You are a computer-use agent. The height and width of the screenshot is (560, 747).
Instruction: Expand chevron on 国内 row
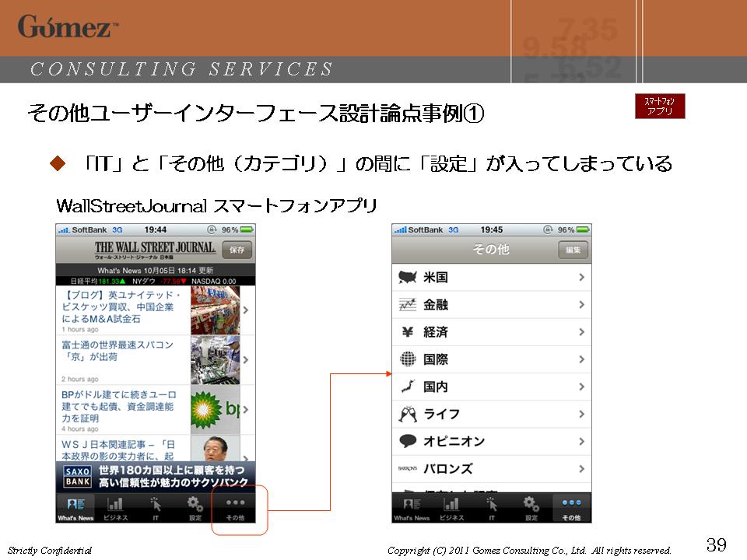[x=582, y=387]
